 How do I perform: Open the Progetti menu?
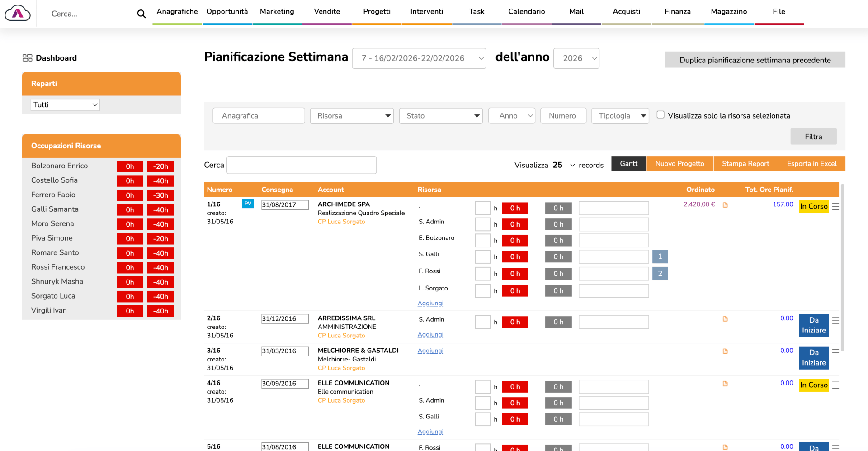click(x=377, y=12)
